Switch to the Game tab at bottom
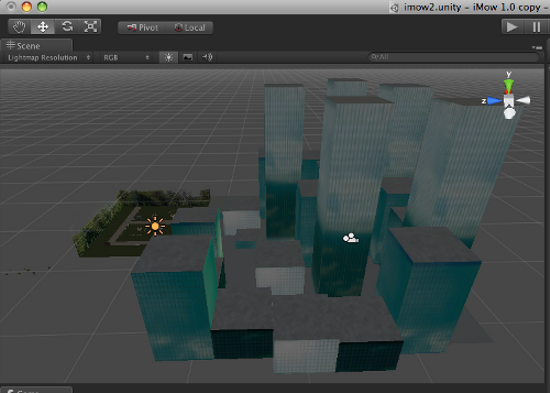This screenshot has height=393, width=550. 37,390
